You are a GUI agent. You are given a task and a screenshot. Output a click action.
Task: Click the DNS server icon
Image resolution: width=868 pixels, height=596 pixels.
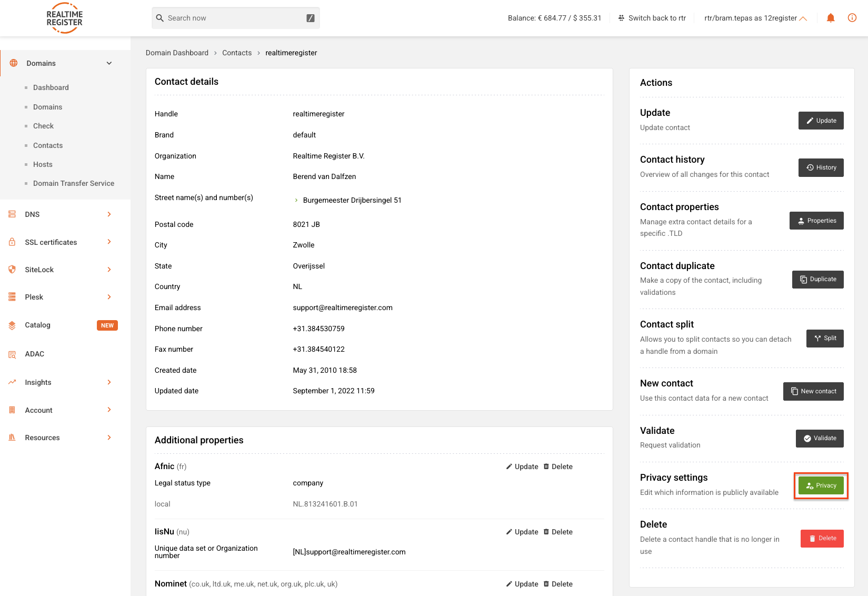12,214
